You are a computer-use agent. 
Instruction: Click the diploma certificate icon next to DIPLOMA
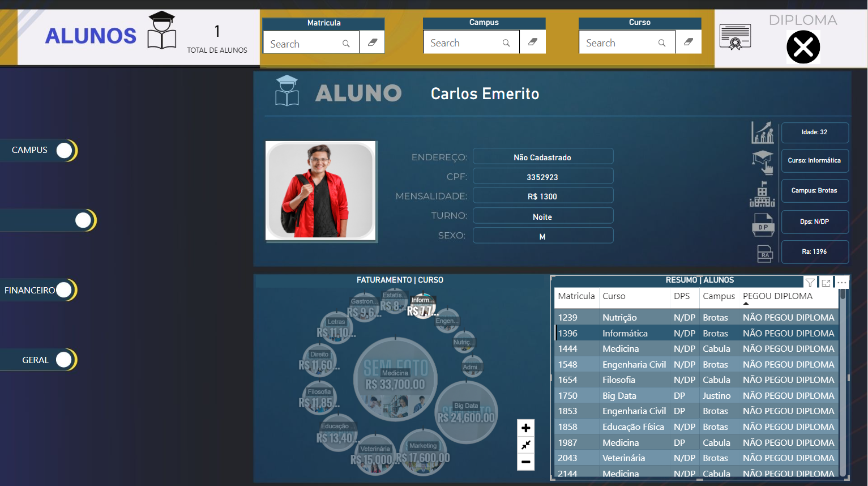[x=735, y=37]
